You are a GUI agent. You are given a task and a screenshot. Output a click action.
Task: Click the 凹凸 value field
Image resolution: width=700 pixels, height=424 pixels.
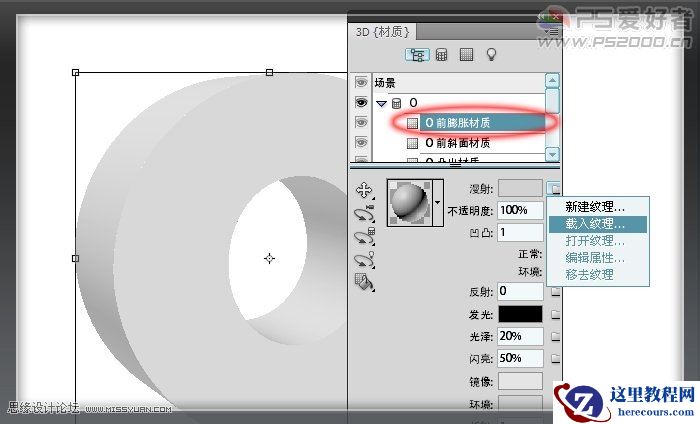click(520, 233)
